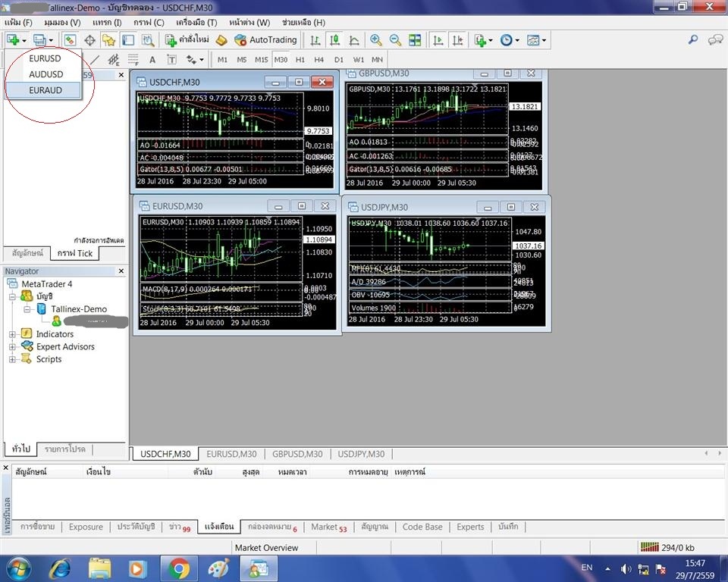Click the AutoTrading button
728x582 pixels.
click(265, 39)
